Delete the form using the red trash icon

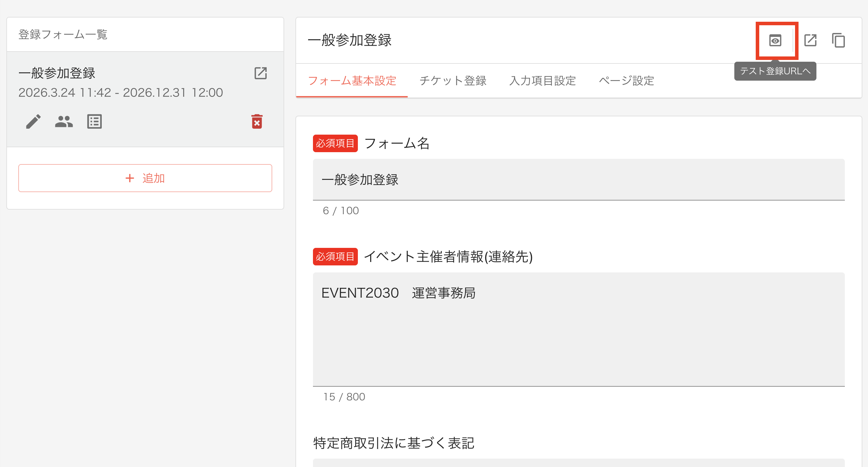coord(257,122)
